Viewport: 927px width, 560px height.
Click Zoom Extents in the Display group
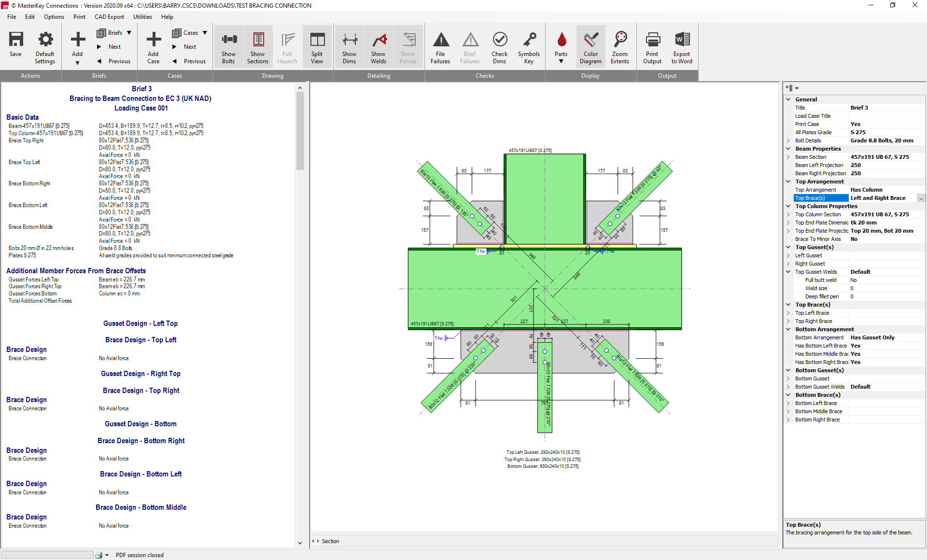(620, 46)
